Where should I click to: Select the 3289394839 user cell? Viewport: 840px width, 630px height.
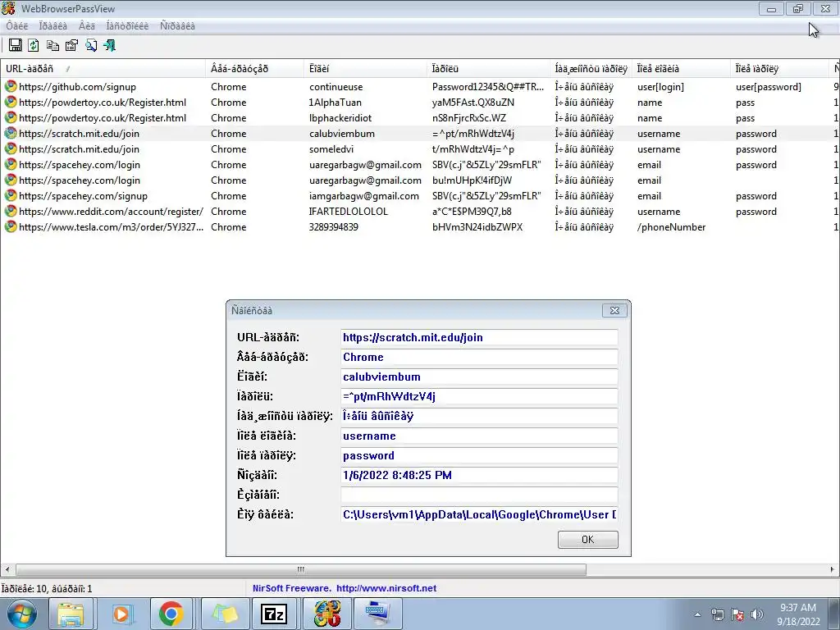click(x=333, y=226)
